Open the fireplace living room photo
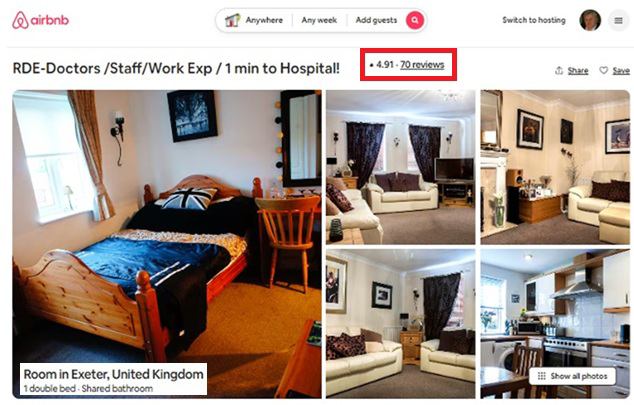 click(555, 167)
